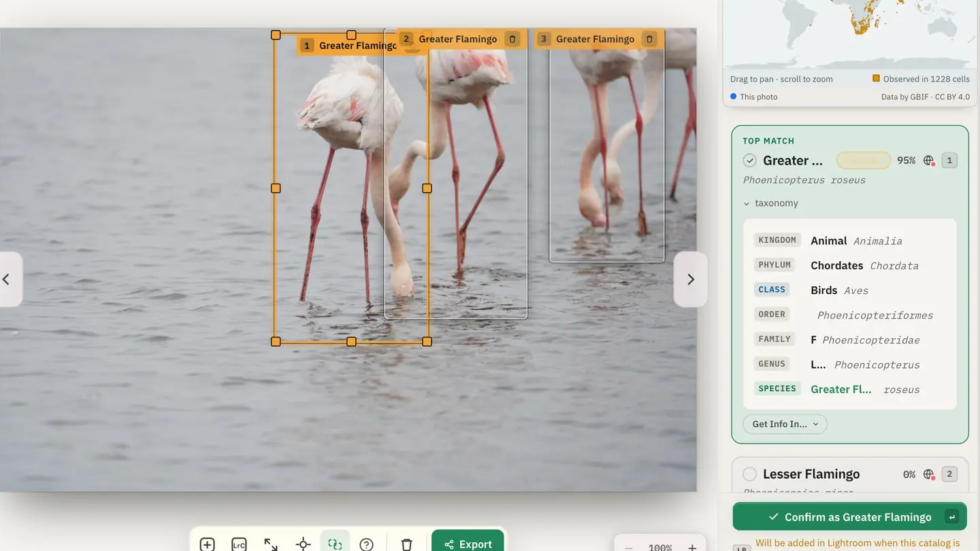
Task: Click the crosshair target tool icon
Action: (x=304, y=544)
